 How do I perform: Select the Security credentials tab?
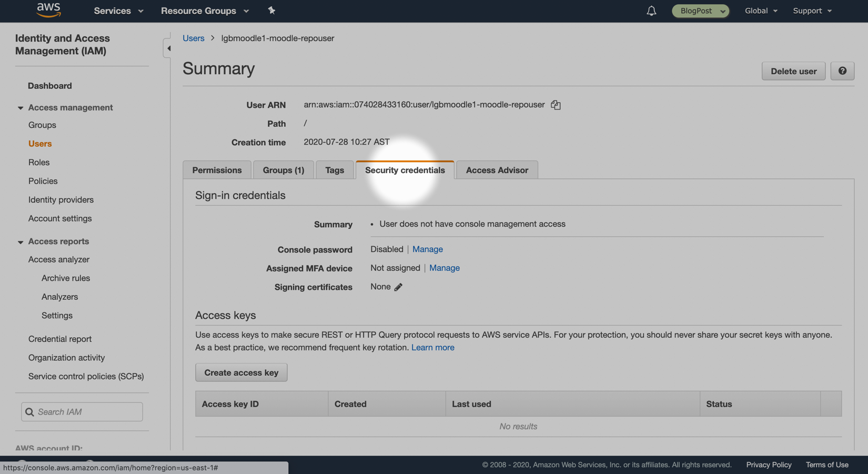pos(405,170)
